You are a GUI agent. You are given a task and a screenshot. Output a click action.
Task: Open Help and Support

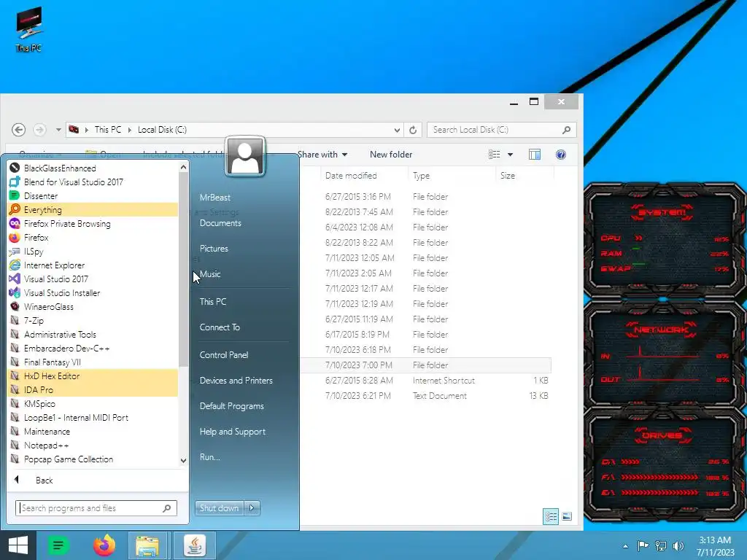pyautogui.click(x=233, y=432)
